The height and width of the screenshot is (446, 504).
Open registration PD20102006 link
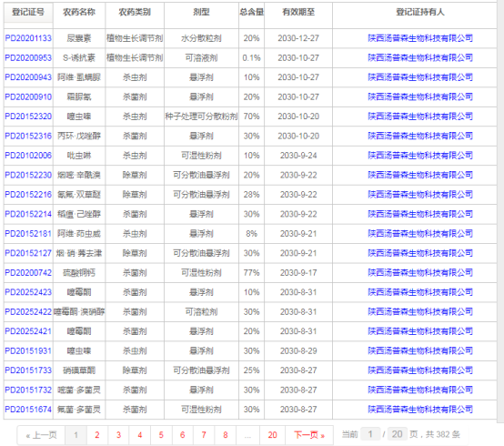28,156
